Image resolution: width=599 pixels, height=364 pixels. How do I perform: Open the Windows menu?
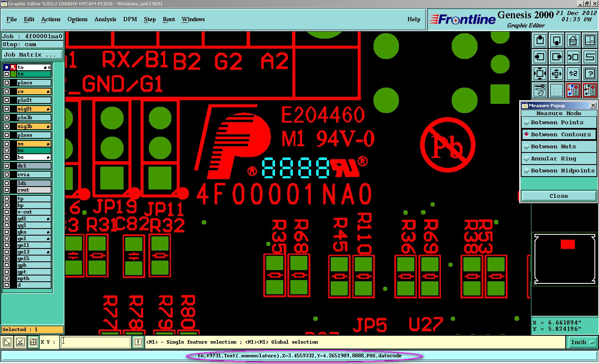[193, 20]
